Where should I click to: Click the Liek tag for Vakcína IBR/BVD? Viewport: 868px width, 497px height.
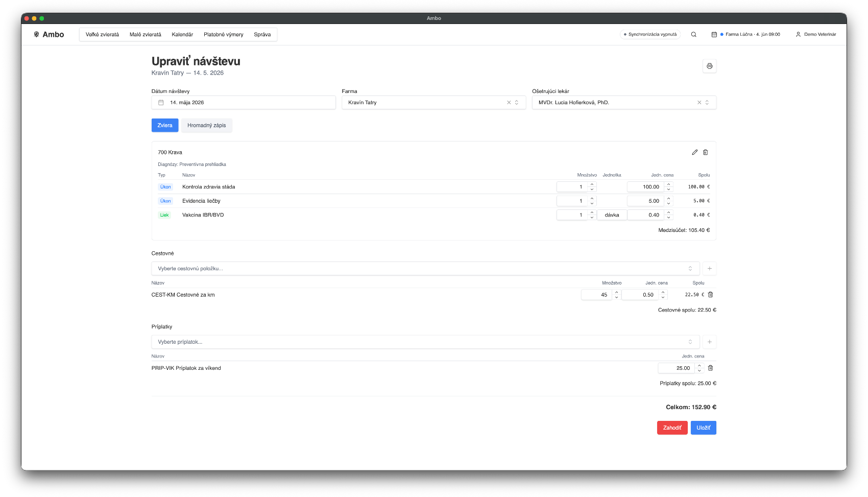[164, 215]
